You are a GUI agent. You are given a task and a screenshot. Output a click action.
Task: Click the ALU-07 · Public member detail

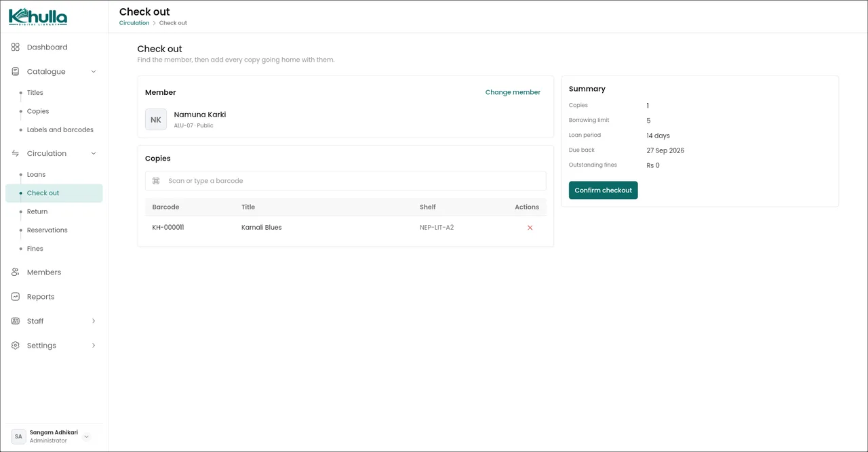pos(194,125)
